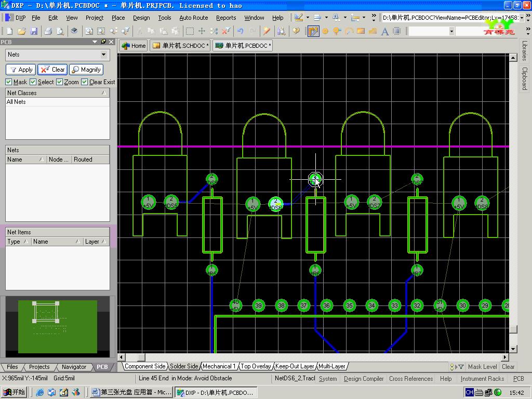Viewport: 532px width, 399px height.
Task: Place a polygon pour icon
Action: [373, 31]
